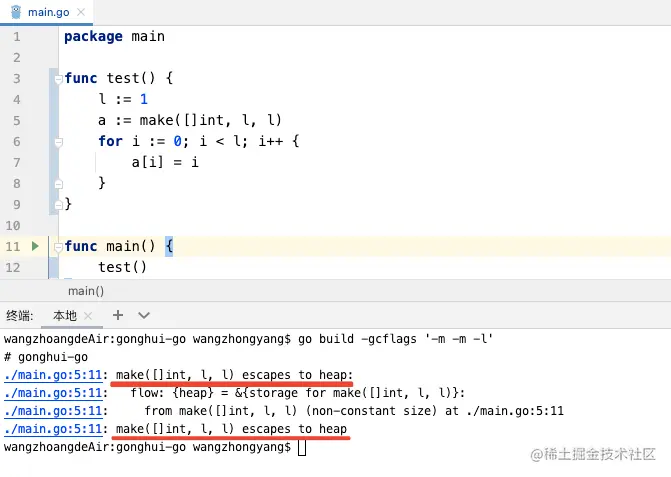Select the 本地 terminal tab
Viewport: 671px width, 477px height.
tap(65, 316)
